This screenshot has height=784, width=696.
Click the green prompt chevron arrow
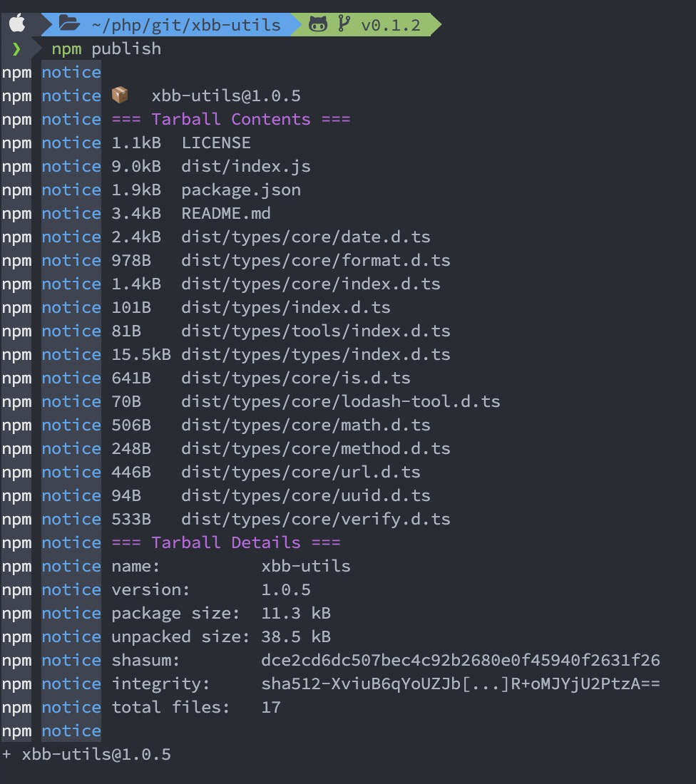[x=16, y=48]
